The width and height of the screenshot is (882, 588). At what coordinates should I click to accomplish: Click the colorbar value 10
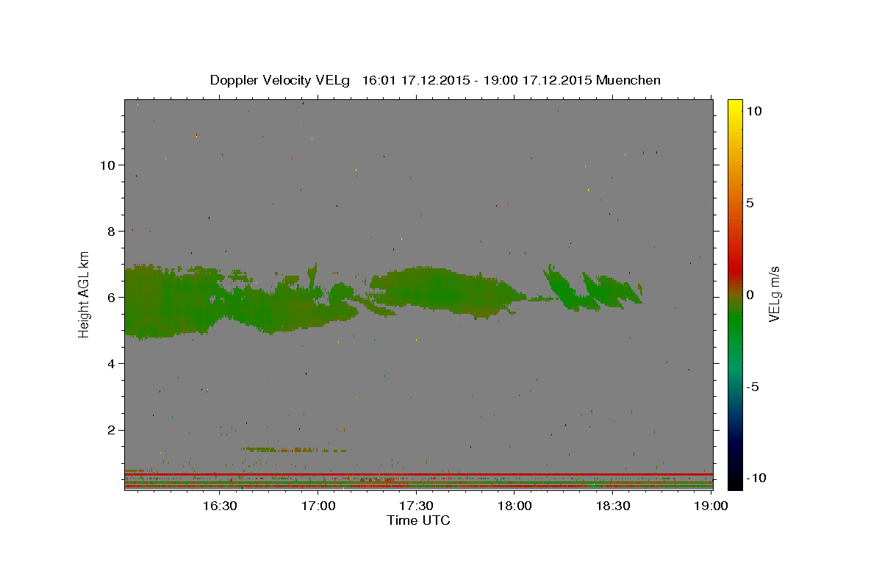click(x=754, y=110)
